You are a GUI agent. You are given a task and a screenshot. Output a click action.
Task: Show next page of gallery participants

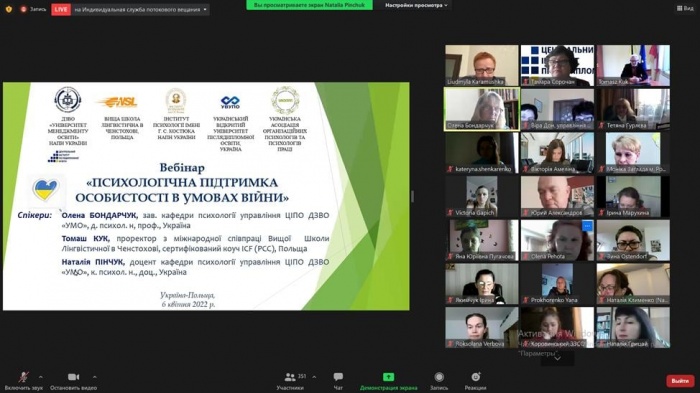point(557,358)
